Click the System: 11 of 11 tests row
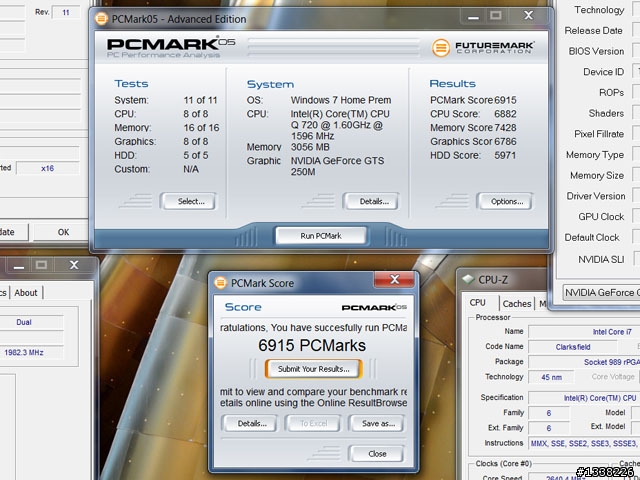Screen dimensions: 640x480 click(x=166, y=100)
